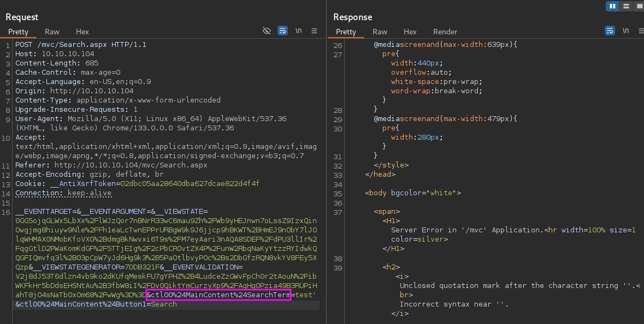The height and width of the screenshot is (324, 644).
Task: Click the Connection: keep-alive header
Action: point(63,193)
